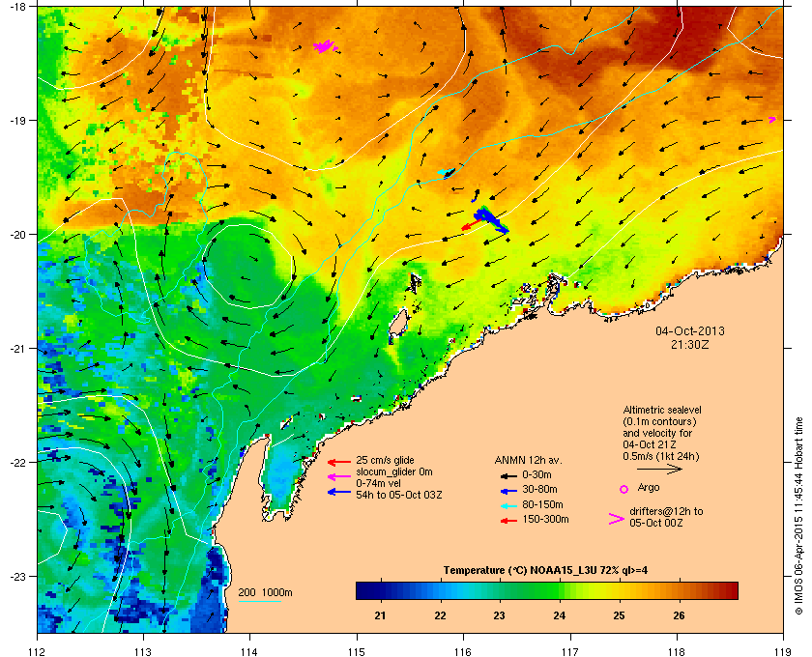The height and width of the screenshot is (657, 812).
Task: Click the Temperature NOAA15_L3U colorbar title
Action: tap(545, 570)
